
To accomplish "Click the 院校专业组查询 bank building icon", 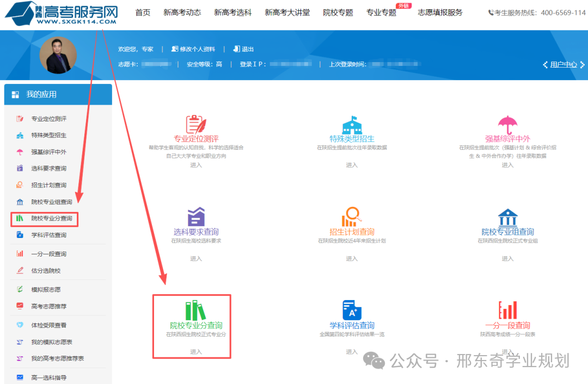I will tap(507, 217).
